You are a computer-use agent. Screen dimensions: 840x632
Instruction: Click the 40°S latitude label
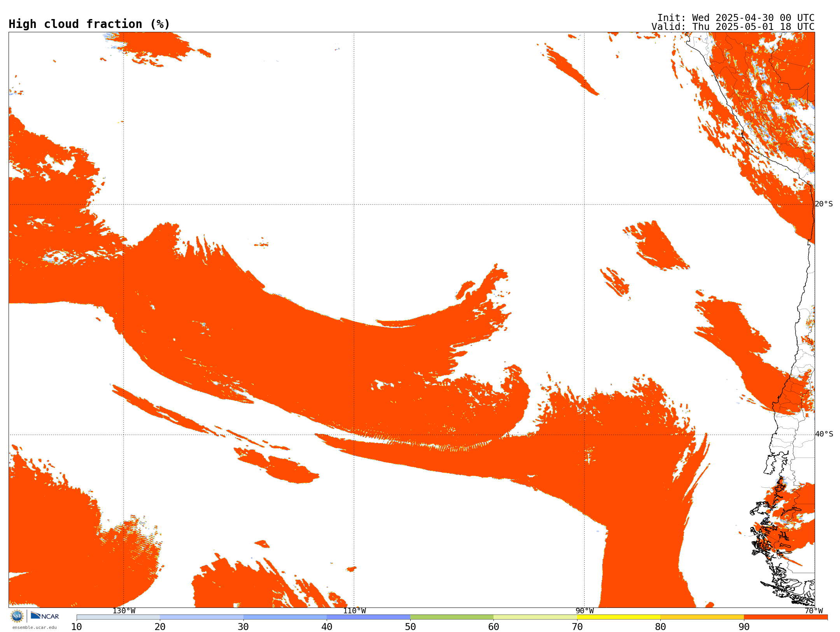pos(824,434)
